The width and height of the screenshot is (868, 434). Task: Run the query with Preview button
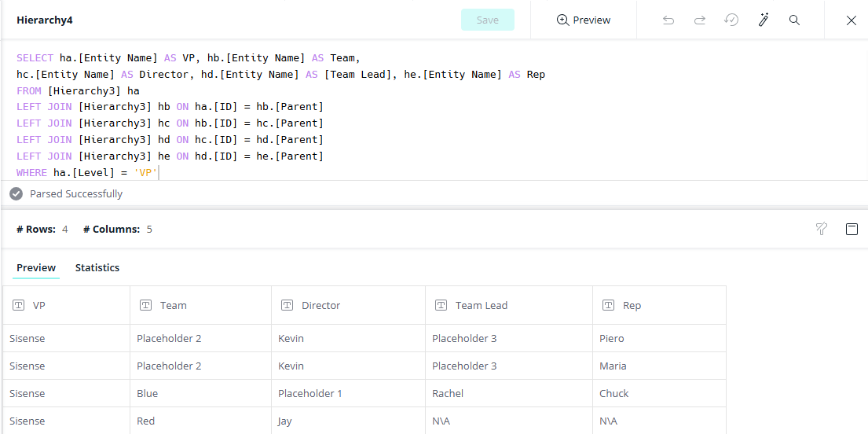click(x=583, y=20)
